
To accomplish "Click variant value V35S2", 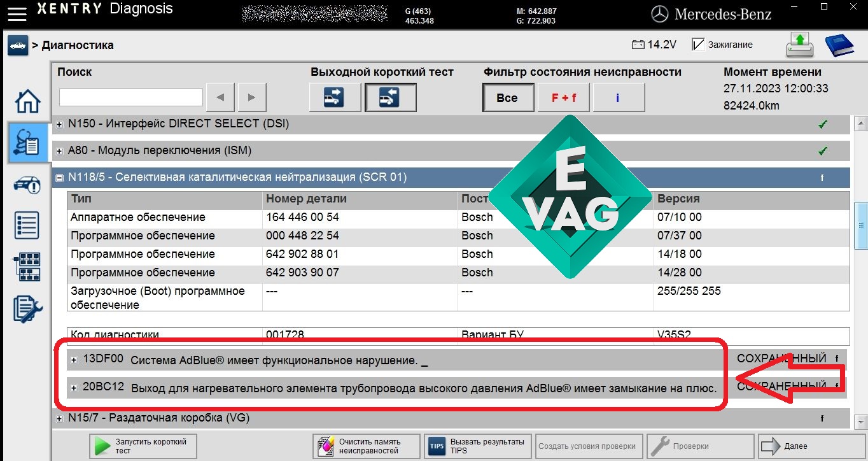I will [x=674, y=334].
